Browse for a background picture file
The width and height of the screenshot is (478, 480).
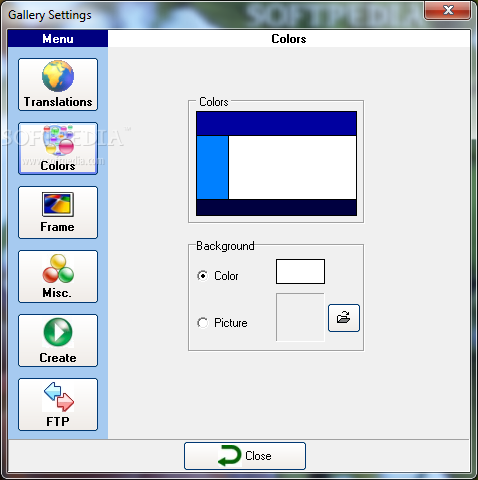point(344,318)
